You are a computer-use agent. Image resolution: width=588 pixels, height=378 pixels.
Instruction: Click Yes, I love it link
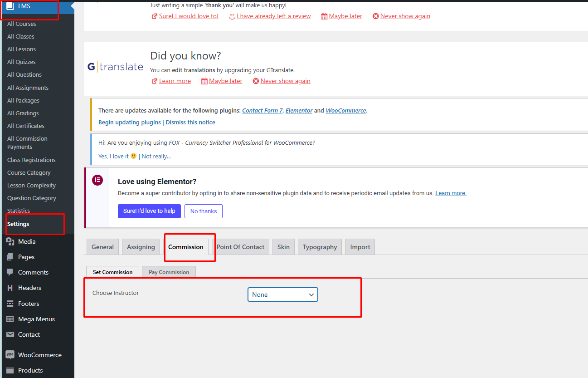tap(113, 156)
